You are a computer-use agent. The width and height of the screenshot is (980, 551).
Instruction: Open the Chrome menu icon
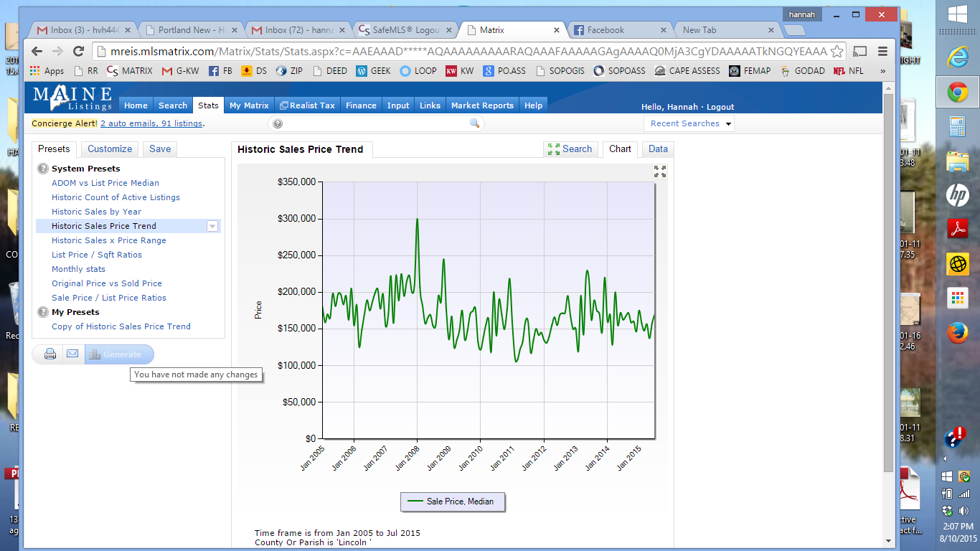[x=882, y=52]
